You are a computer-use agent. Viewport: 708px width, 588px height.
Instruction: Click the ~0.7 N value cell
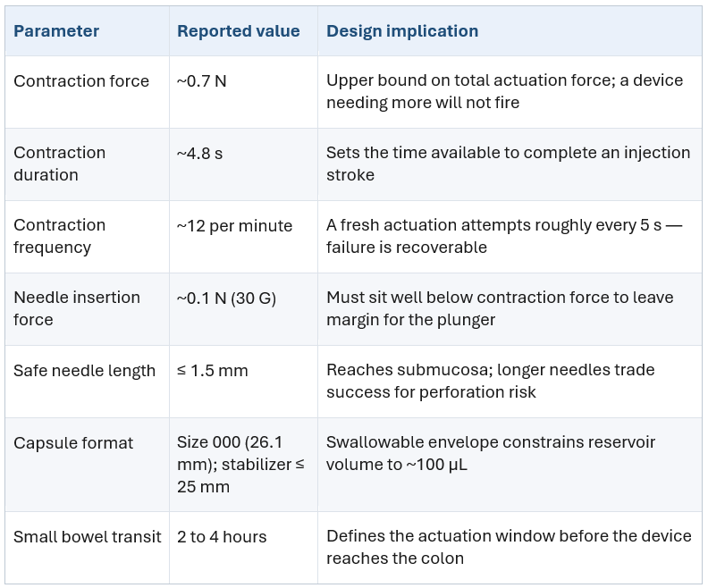[x=201, y=81]
